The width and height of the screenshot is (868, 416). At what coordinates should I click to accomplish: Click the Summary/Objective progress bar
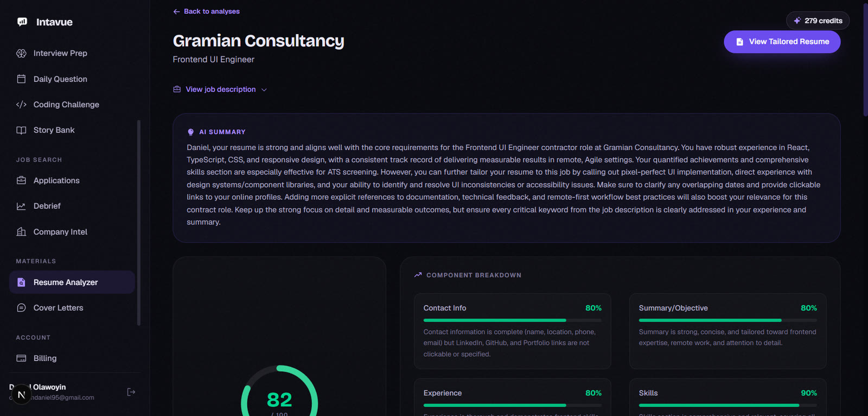coord(727,320)
